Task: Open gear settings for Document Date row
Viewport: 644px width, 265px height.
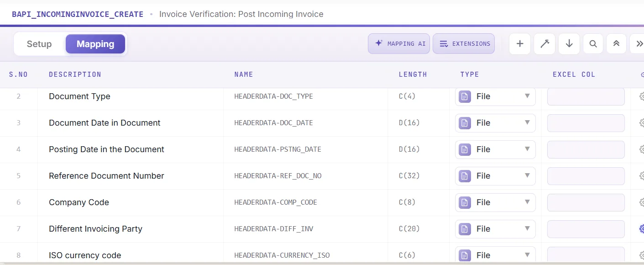Action: pos(641,123)
